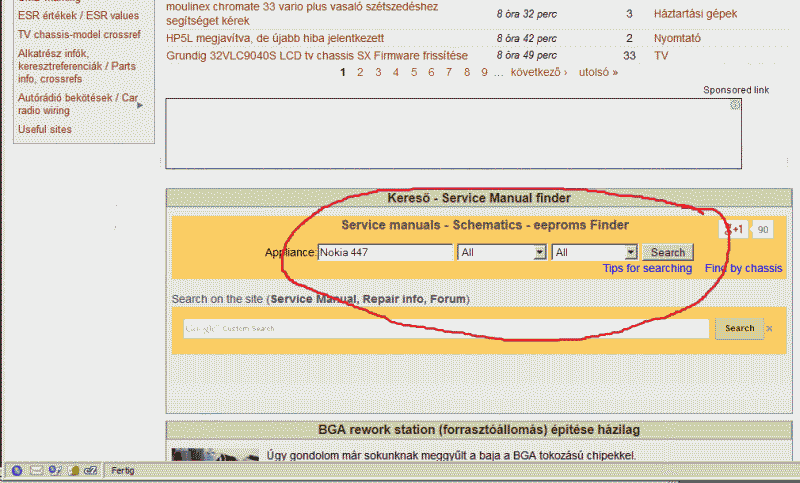This screenshot has height=483, width=800.
Task: Click utolsó last page link
Action: [x=598, y=72]
